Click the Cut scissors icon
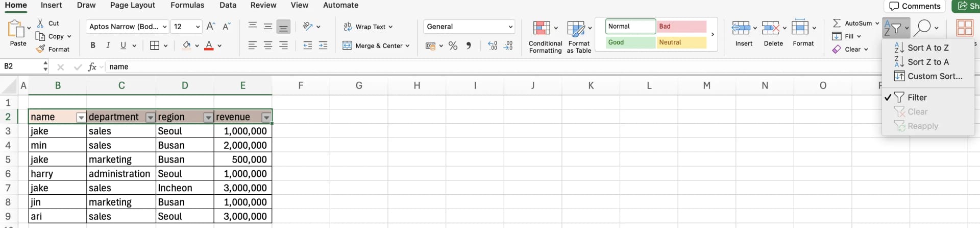The image size is (980, 228). pyautogui.click(x=40, y=24)
